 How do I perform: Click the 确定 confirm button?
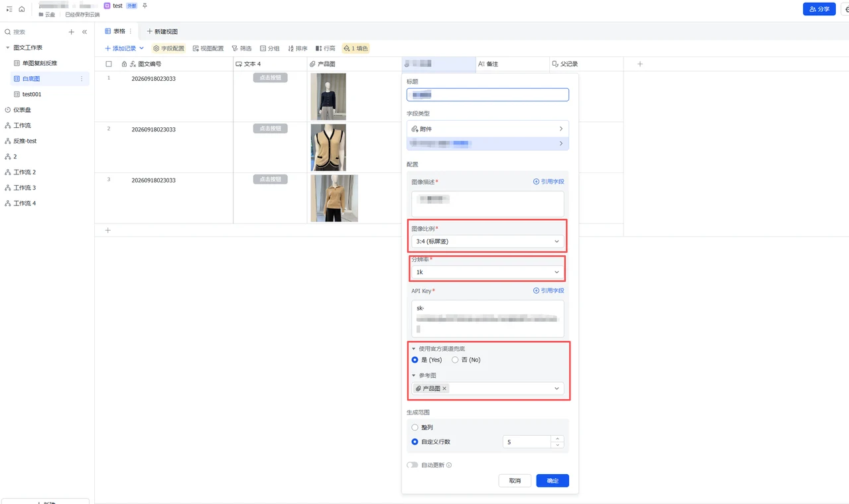pyautogui.click(x=553, y=481)
